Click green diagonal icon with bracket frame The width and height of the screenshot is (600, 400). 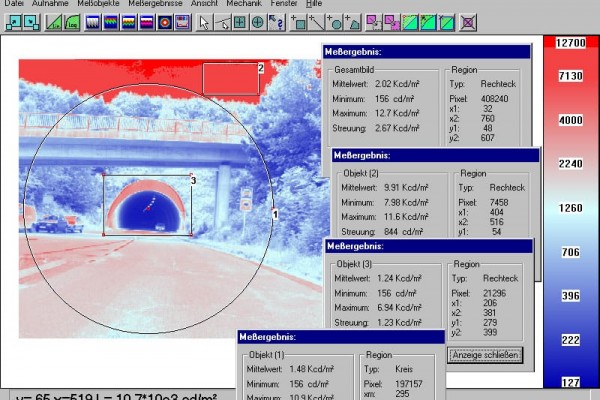click(446, 23)
